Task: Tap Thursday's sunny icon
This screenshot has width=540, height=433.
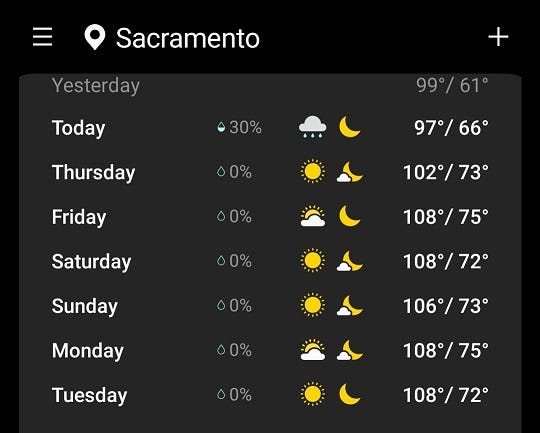Action: tap(312, 172)
